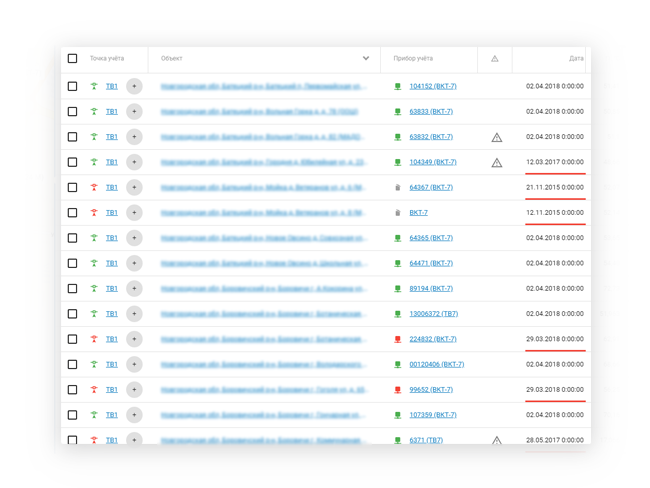Tick the checkbox for row 104349 (ВКТ-7)
The width and height of the screenshot is (650, 488).
73,162
